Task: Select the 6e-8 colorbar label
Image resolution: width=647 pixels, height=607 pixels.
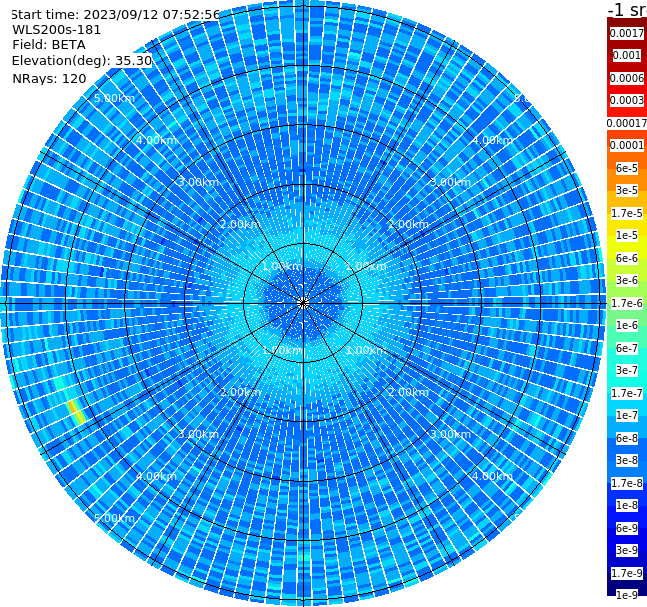Action: coord(627,438)
